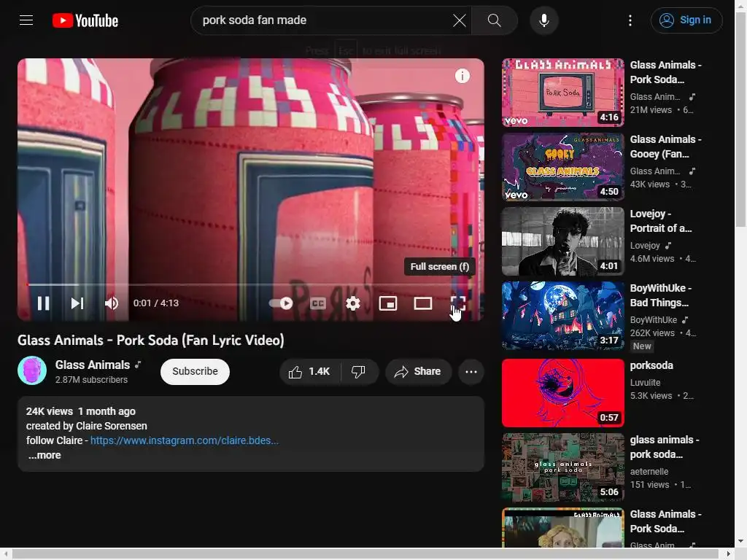Click the 'Lovejoy - Portrait of a...' title

661,221
